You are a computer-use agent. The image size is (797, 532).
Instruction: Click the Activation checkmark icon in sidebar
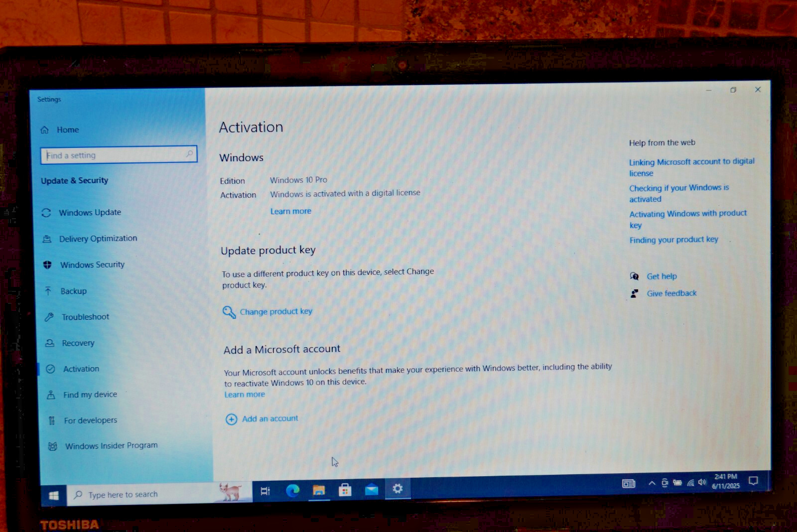coord(50,369)
